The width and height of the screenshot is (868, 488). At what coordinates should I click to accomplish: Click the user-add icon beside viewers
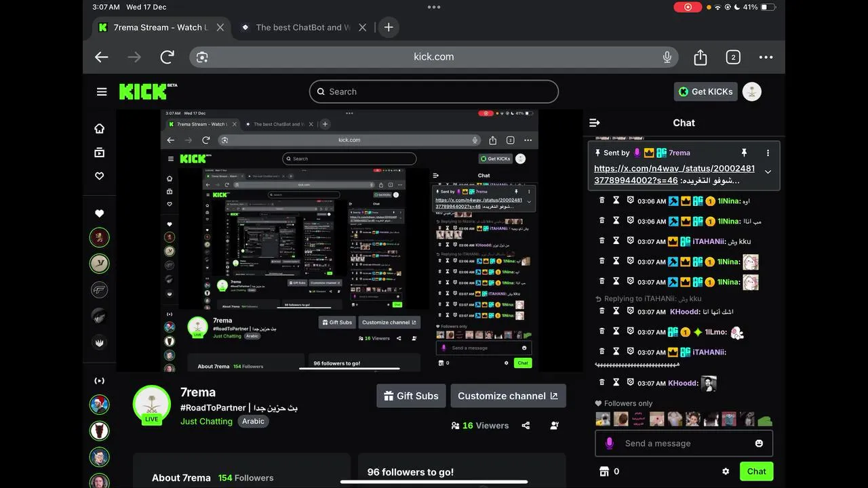555,426
